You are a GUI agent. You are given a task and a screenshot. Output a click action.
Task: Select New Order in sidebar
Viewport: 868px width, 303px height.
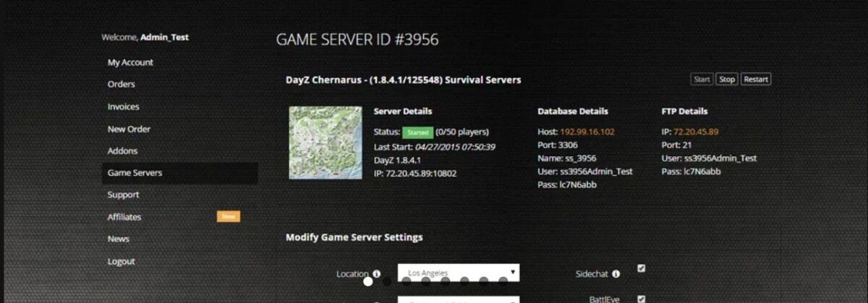point(129,129)
